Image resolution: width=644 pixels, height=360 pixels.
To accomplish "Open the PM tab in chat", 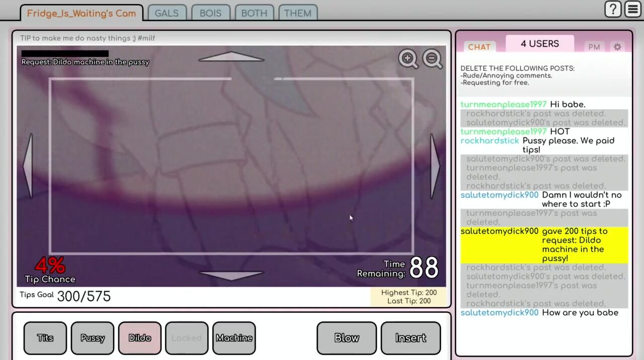I will click(594, 47).
